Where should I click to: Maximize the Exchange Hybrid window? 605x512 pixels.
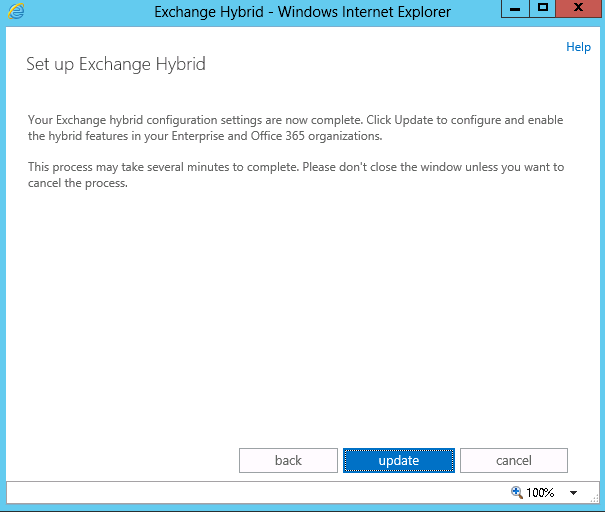[542, 8]
